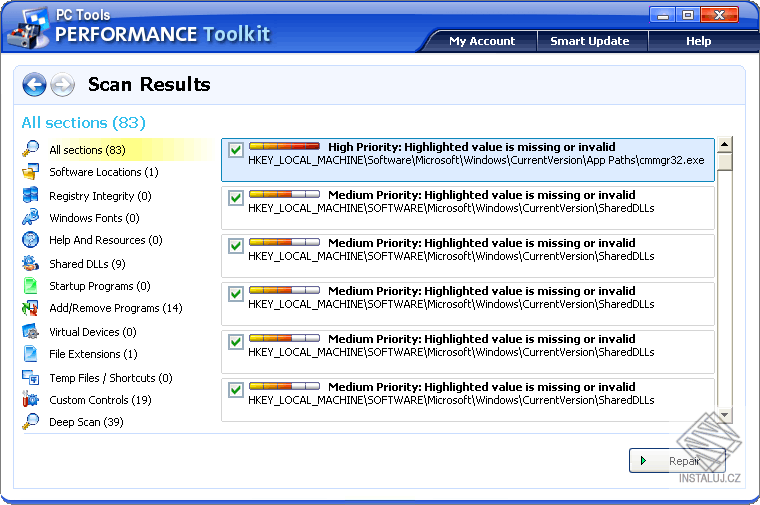Click the Virtual Devices icon

coord(30,331)
